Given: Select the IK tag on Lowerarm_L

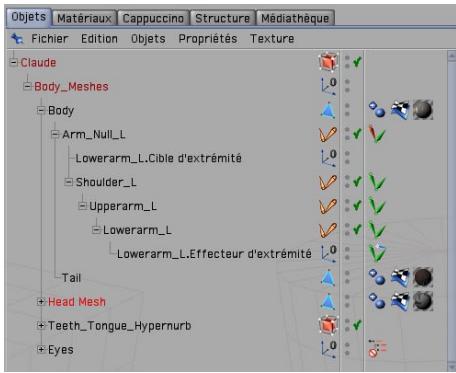Looking at the screenshot, I should [377, 230].
